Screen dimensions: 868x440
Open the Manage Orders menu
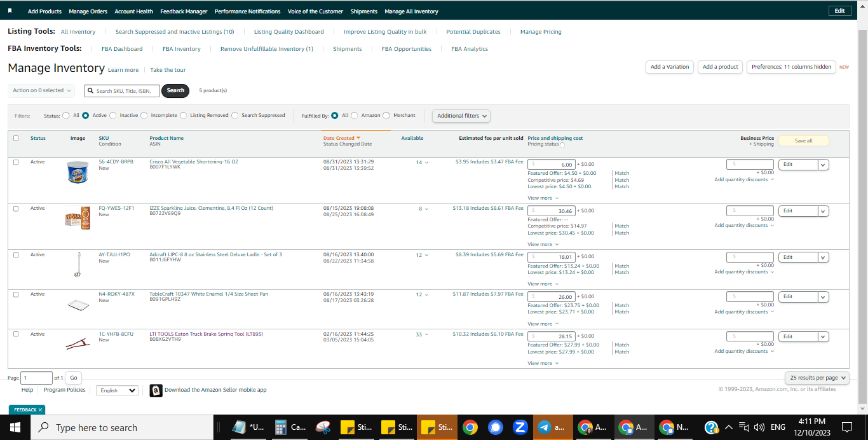coord(88,11)
